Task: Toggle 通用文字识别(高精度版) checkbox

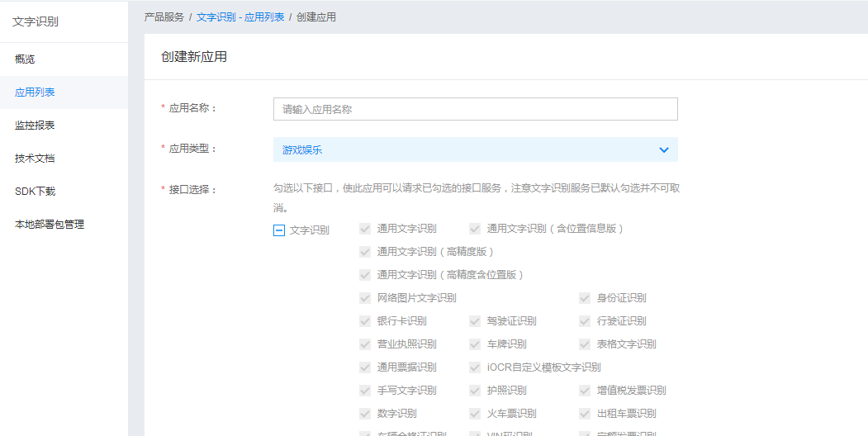Action: 365,252
